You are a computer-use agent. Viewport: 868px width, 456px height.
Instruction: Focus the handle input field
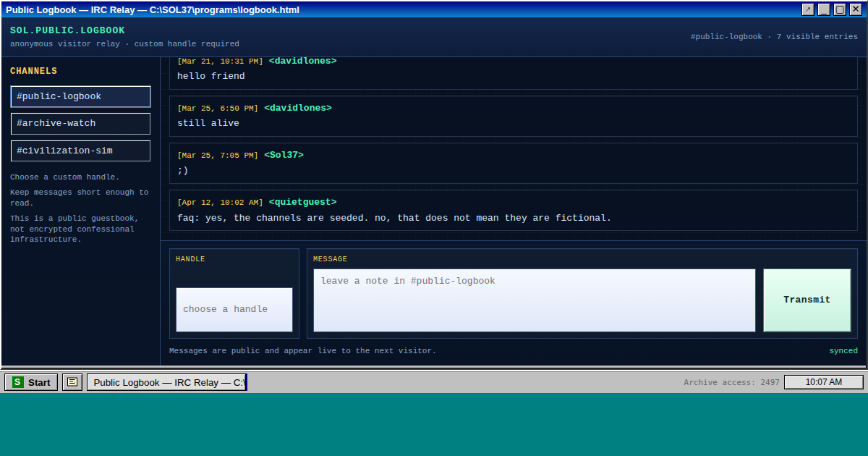pos(234,310)
